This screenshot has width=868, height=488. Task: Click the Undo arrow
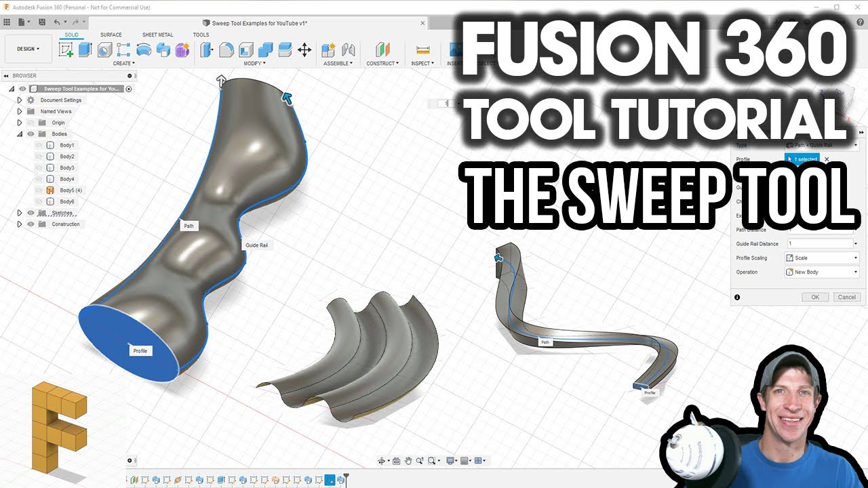click(x=57, y=22)
